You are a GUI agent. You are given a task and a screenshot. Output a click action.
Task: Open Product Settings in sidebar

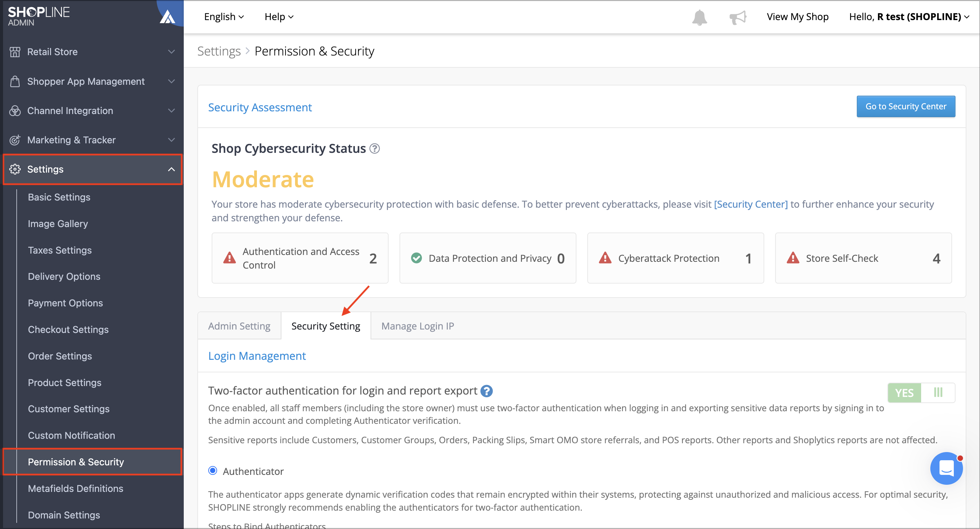point(65,383)
